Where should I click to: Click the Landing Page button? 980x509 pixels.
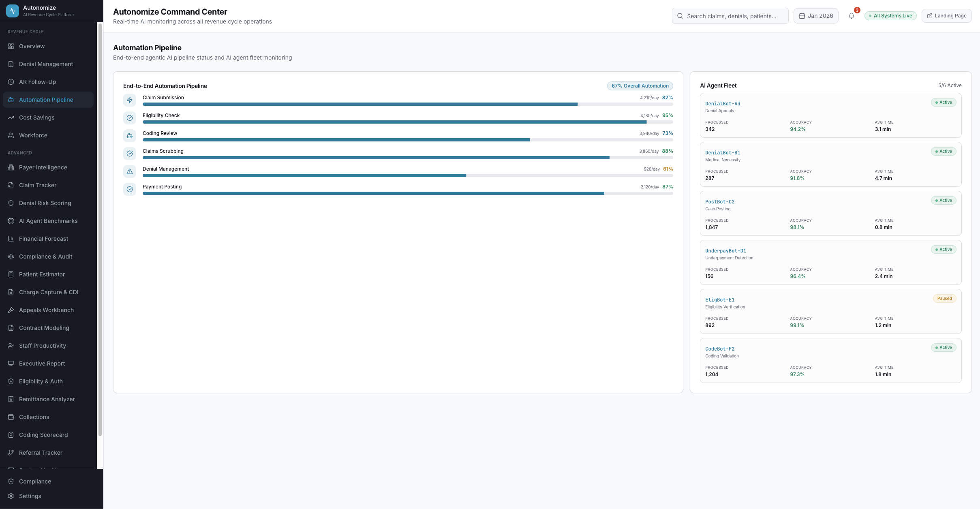coord(946,15)
